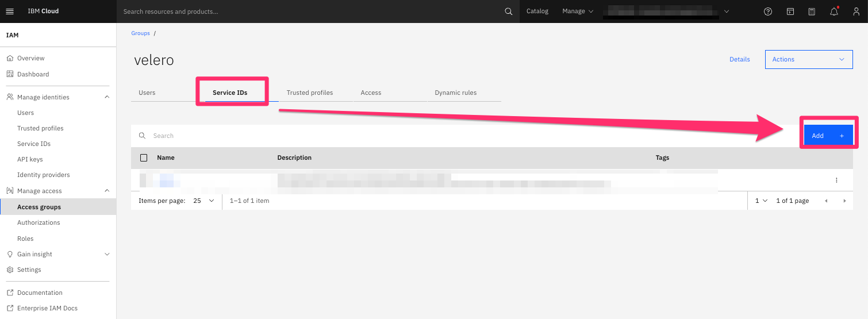Click the Manage identities people icon
Screen dimensions: 868x319
[x=10, y=97]
